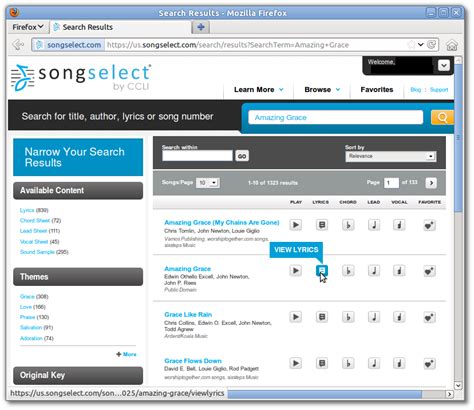Reload page using address bar refresh icon
The height and width of the screenshot is (410, 474).
click(432, 44)
